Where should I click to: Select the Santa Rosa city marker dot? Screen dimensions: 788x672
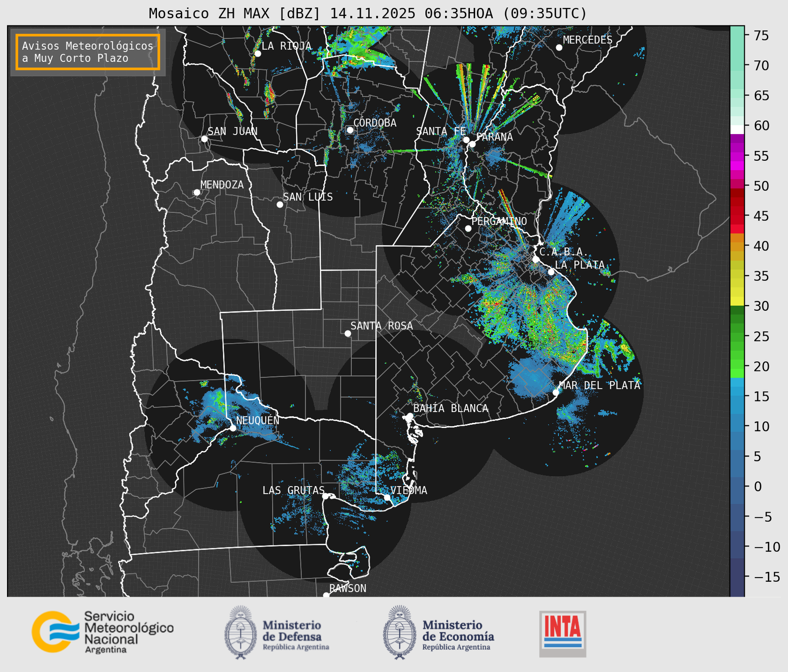coord(348,333)
